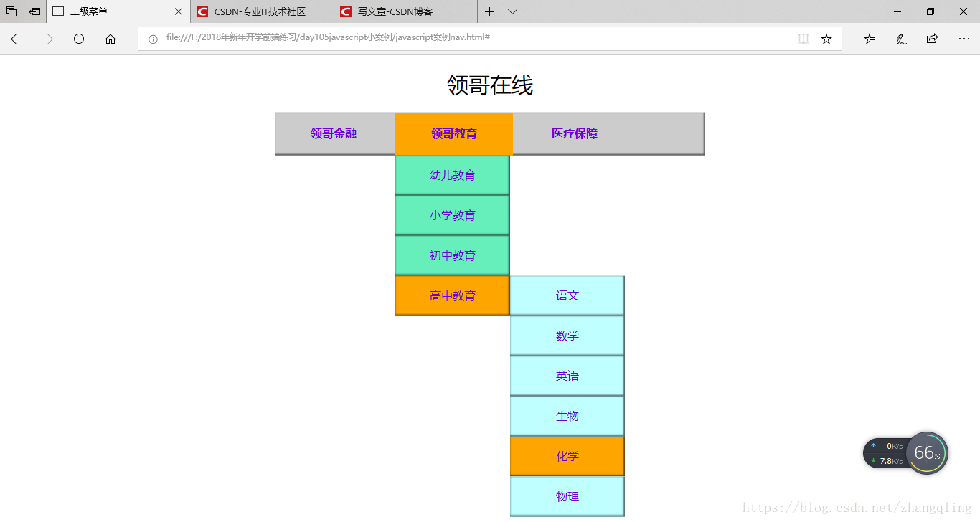The height and width of the screenshot is (522, 980).
Task: Open the 领哥教育 menu
Action: (454, 133)
